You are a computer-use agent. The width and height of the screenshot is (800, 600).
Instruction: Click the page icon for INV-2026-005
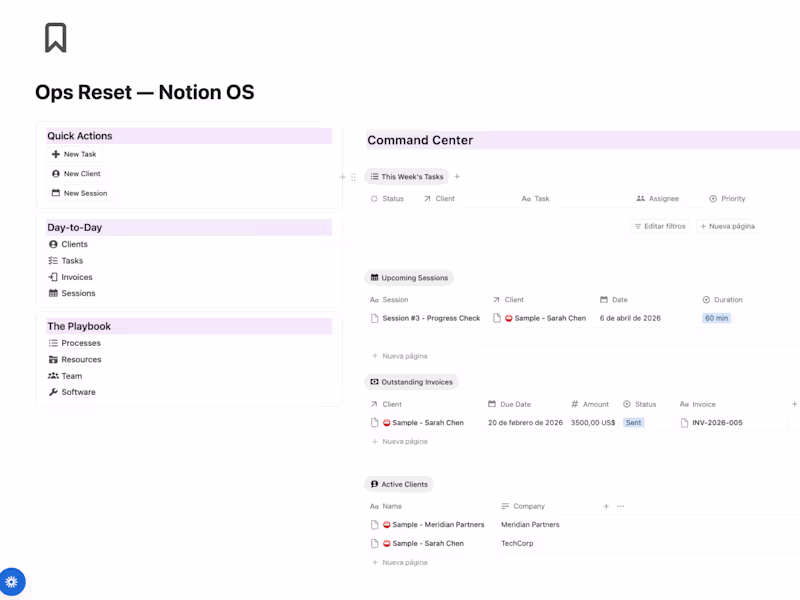[685, 423]
